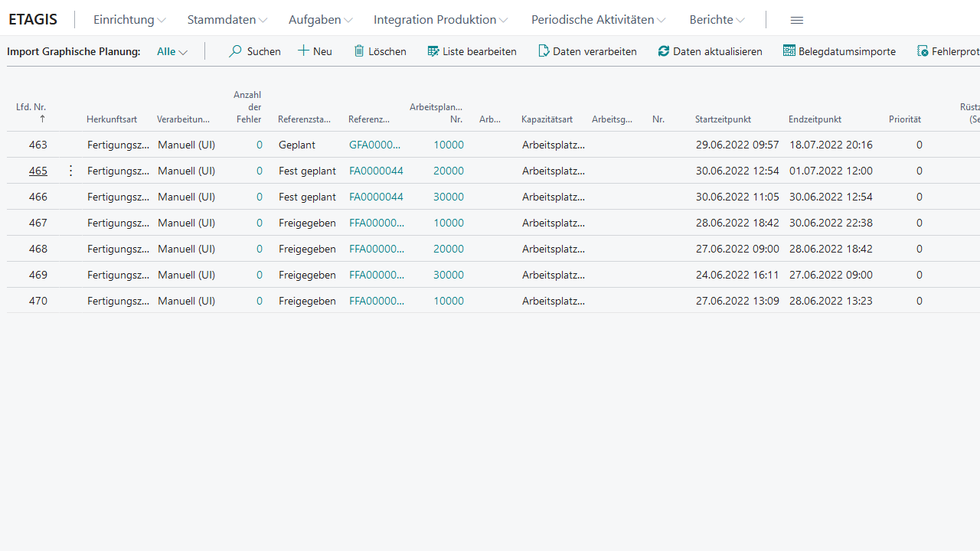The height and width of the screenshot is (551, 980).
Task: Expand the Einrichtung menu
Action: point(129,20)
